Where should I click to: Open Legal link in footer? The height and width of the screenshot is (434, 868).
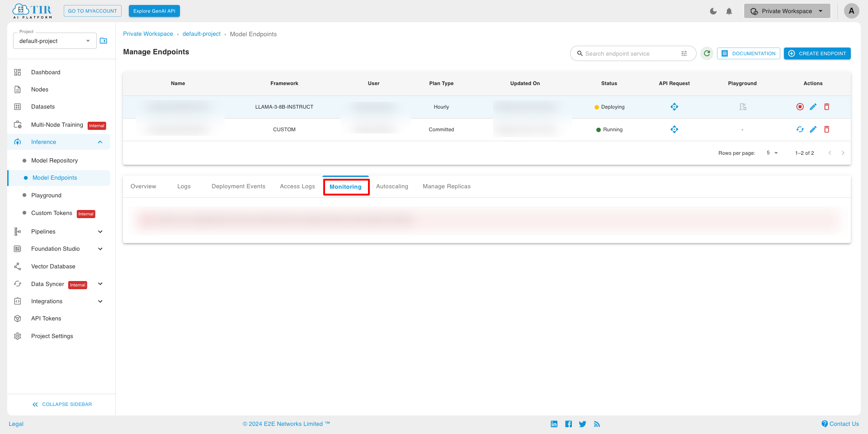16,424
